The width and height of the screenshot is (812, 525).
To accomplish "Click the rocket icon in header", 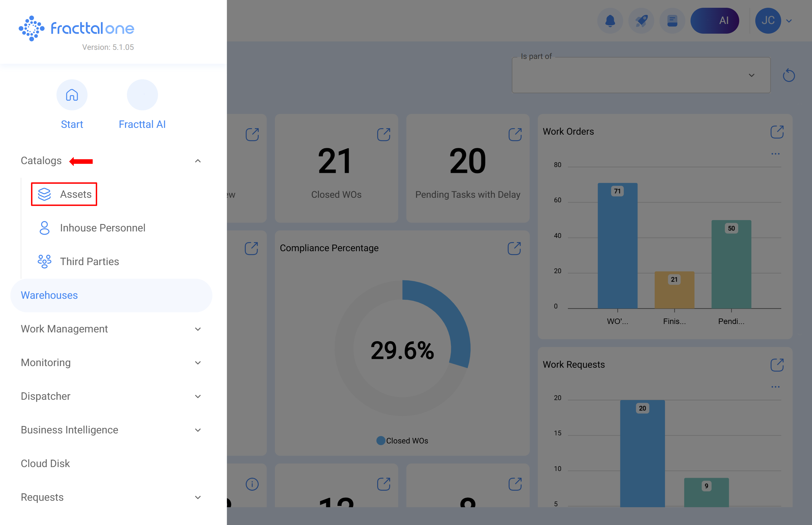I will [641, 21].
